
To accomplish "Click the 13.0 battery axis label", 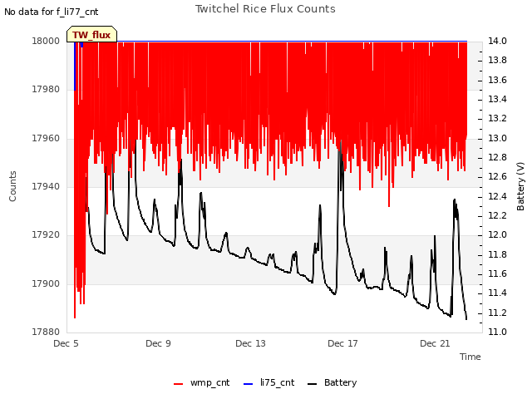I will click(x=497, y=138).
